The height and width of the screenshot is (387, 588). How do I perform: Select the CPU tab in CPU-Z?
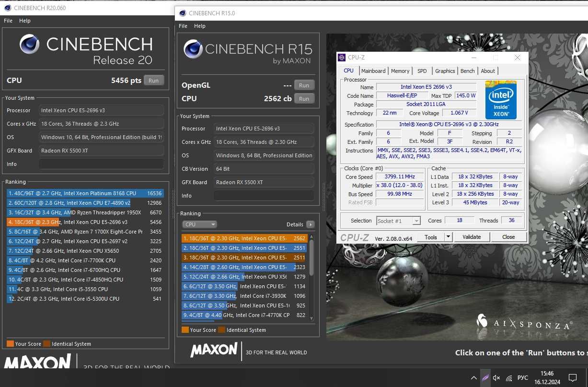(x=348, y=70)
